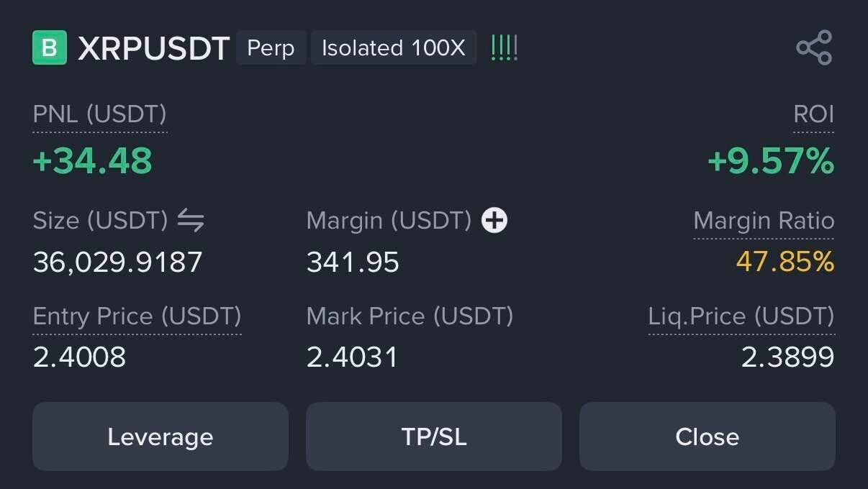Screen dimensions: 868x489
Task: Click the Size (USDT) label
Action: click(x=100, y=221)
